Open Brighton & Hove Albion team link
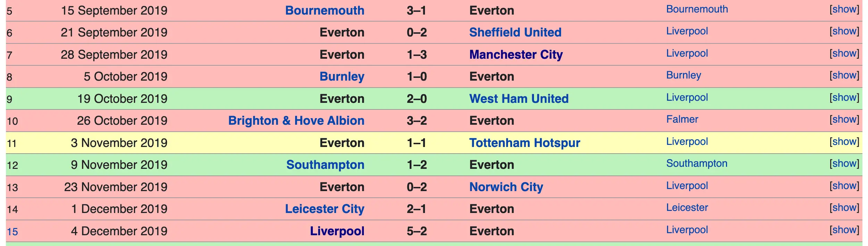This screenshot has width=868, height=246. point(296,121)
